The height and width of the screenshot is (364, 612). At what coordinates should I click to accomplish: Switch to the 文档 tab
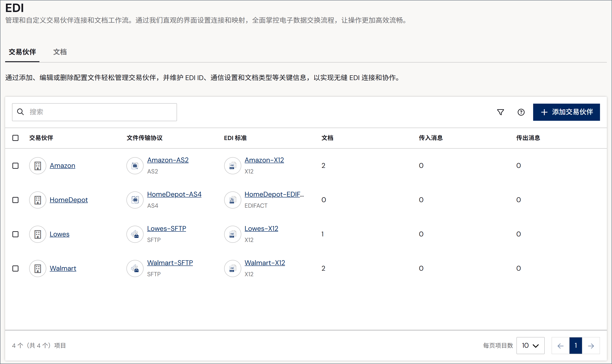point(60,52)
